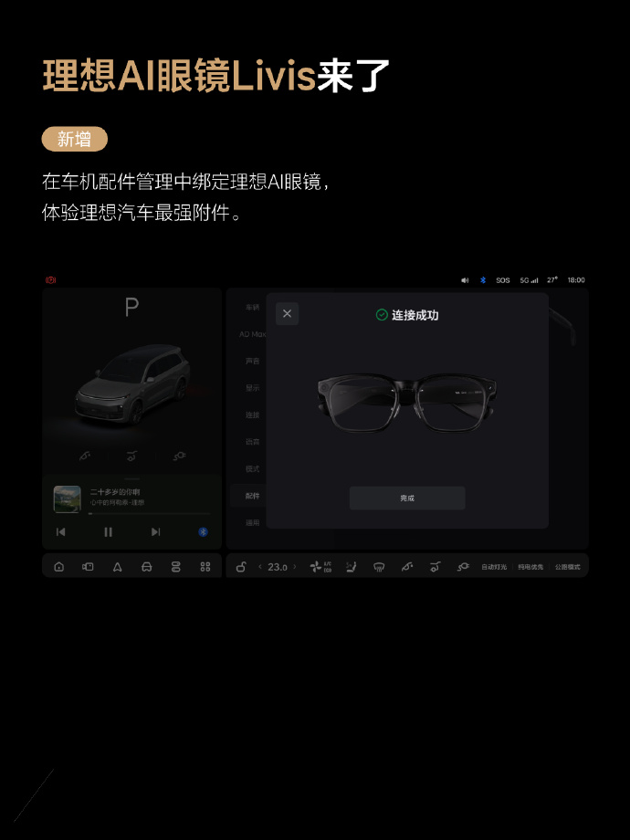Tap the green success checkmark icon

382,315
